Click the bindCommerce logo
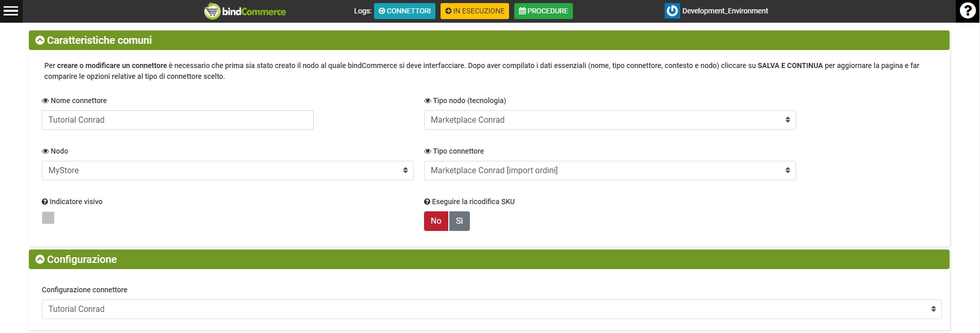Image resolution: width=980 pixels, height=333 pixels. pyautogui.click(x=245, y=11)
